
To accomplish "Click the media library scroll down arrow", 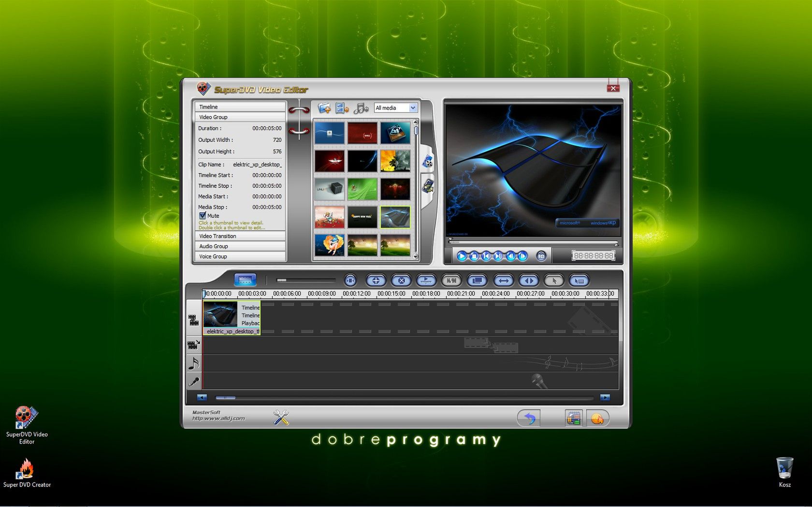I will (x=415, y=257).
